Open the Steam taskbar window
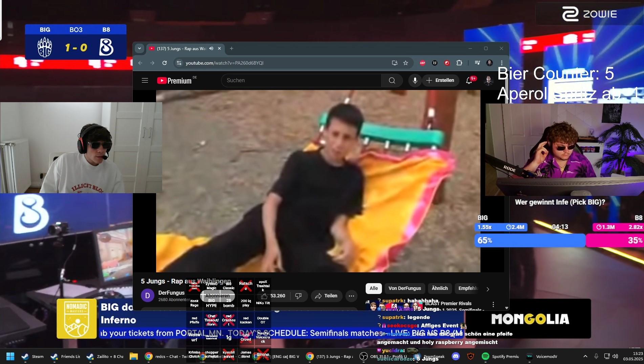 click(33, 356)
